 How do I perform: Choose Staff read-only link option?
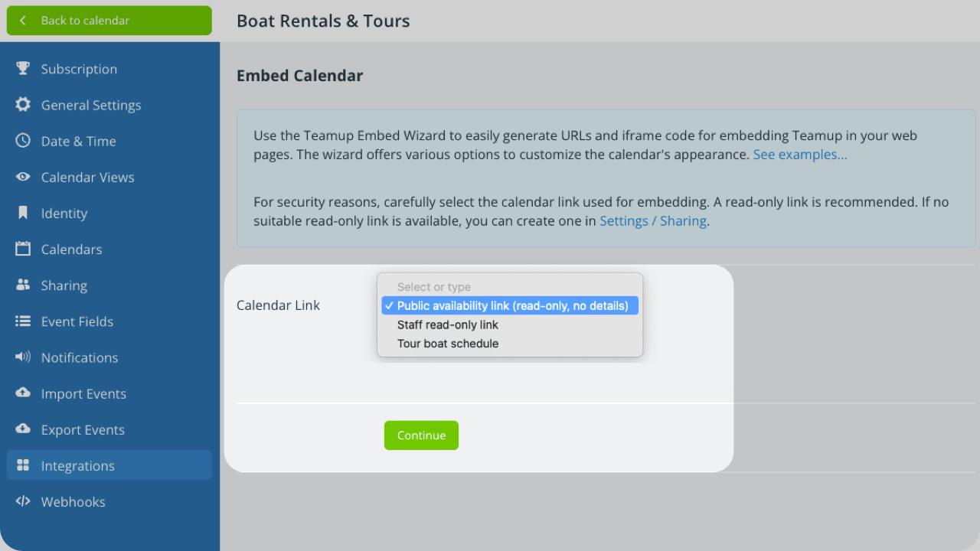(x=510, y=324)
